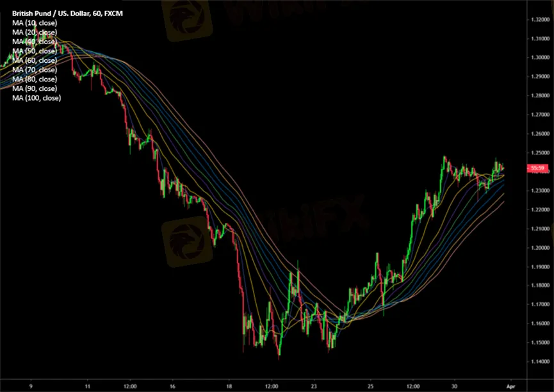Click the 1.32000 price axis label

click(540, 20)
